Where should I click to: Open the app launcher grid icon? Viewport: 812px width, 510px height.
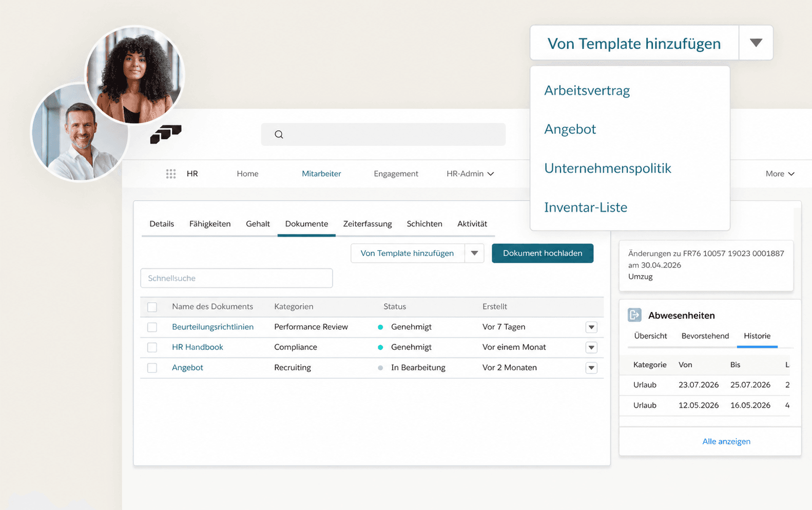point(171,174)
